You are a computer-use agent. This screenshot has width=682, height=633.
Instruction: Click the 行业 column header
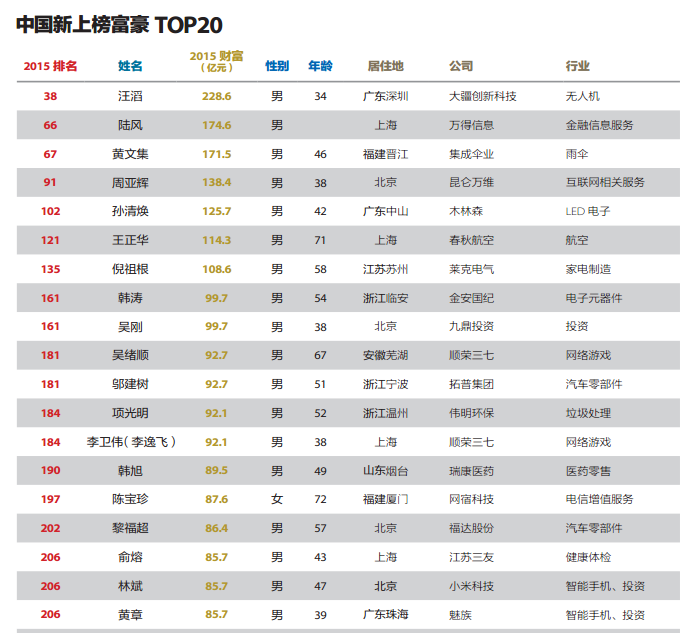click(578, 66)
